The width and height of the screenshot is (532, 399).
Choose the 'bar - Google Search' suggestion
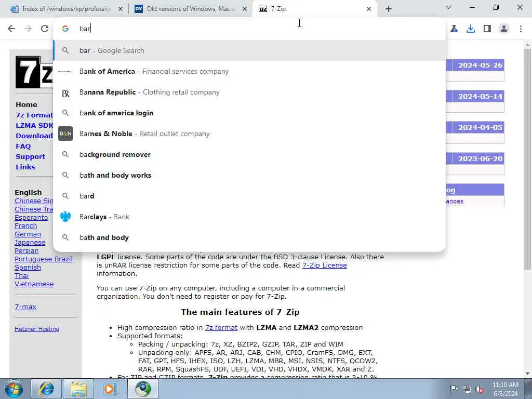249,50
